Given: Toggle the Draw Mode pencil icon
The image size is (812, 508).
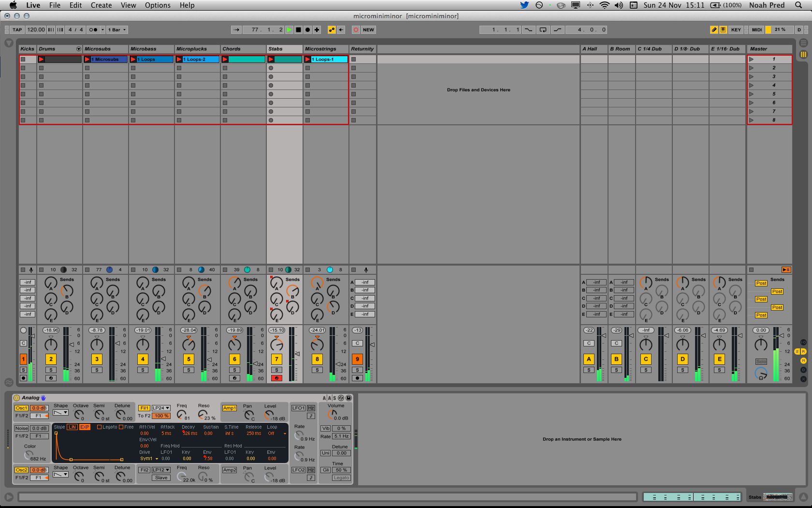Looking at the screenshot, I should (x=714, y=30).
